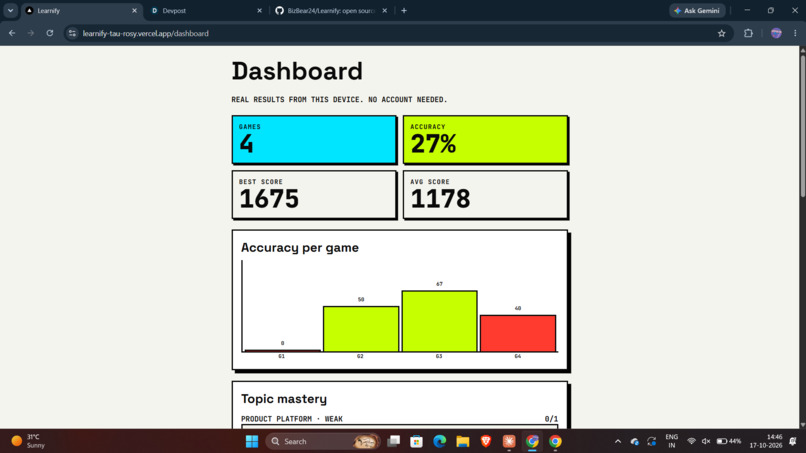The width and height of the screenshot is (806, 453).
Task: Click the Topic mastery heading
Action: [x=284, y=399]
